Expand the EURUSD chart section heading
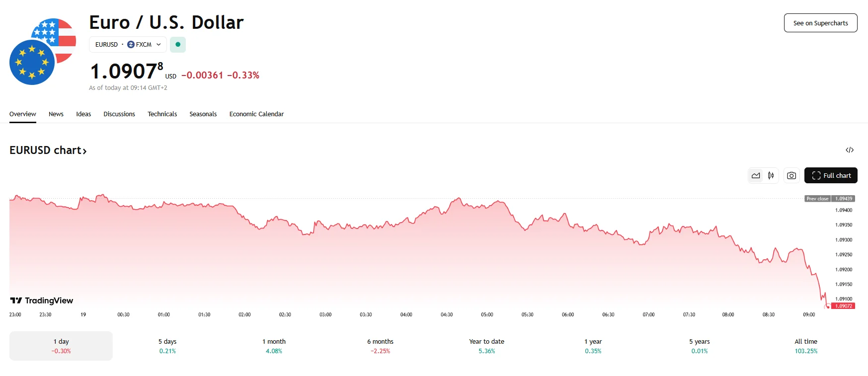This screenshot has width=868, height=376. click(x=48, y=150)
